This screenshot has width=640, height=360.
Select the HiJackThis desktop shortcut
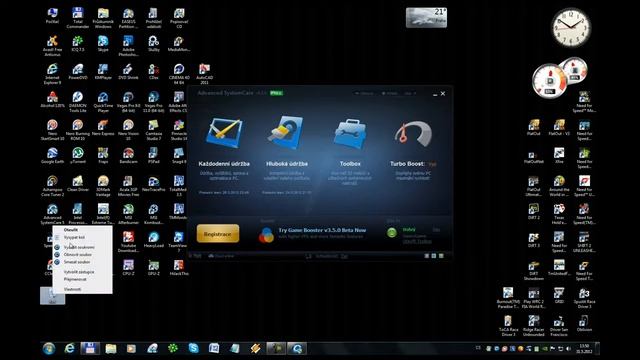point(179,268)
